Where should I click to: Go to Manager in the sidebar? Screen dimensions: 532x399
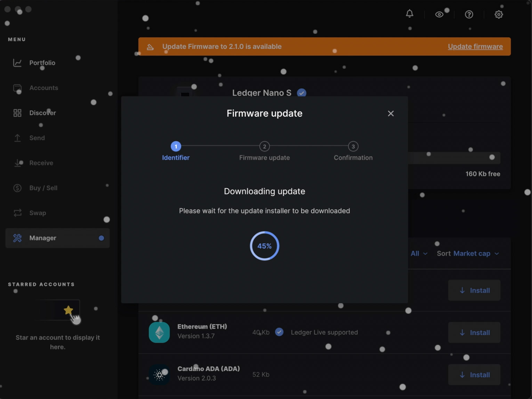[x=57, y=238]
